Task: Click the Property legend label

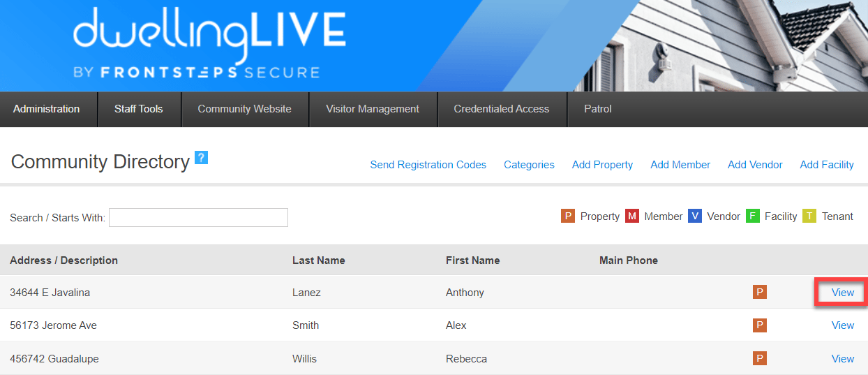Action: tap(600, 216)
